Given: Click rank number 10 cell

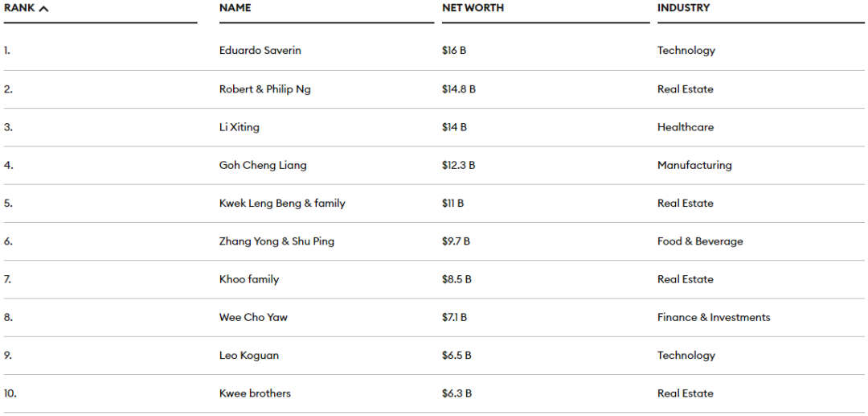Looking at the screenshot, I should click(x=10, y=393).
